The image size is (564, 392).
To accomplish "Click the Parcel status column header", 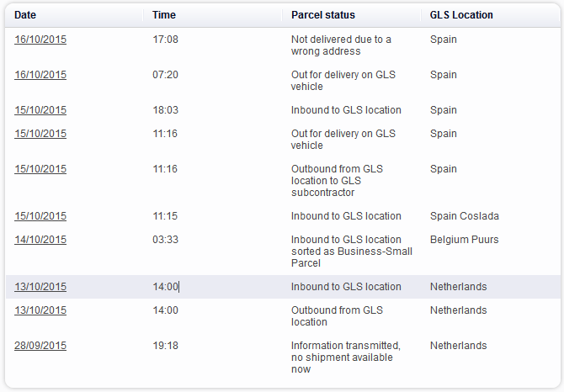I will point(323,15).
